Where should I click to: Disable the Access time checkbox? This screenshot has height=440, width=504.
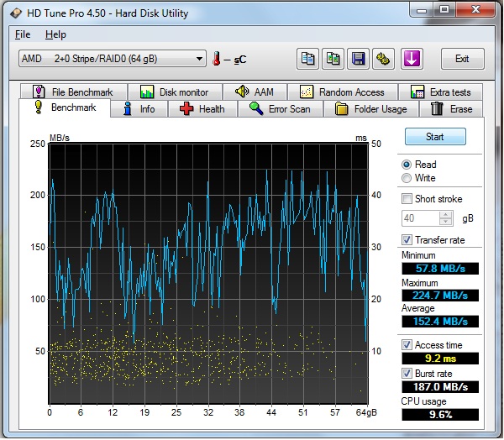407,345
